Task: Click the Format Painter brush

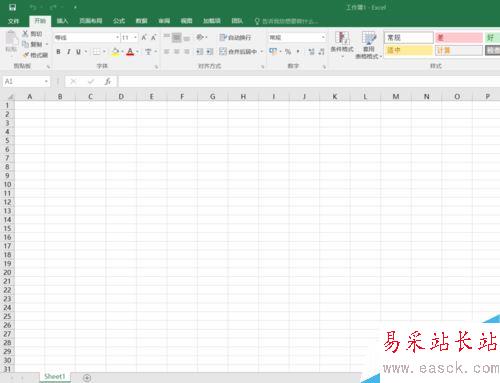Action: (35, 55)
